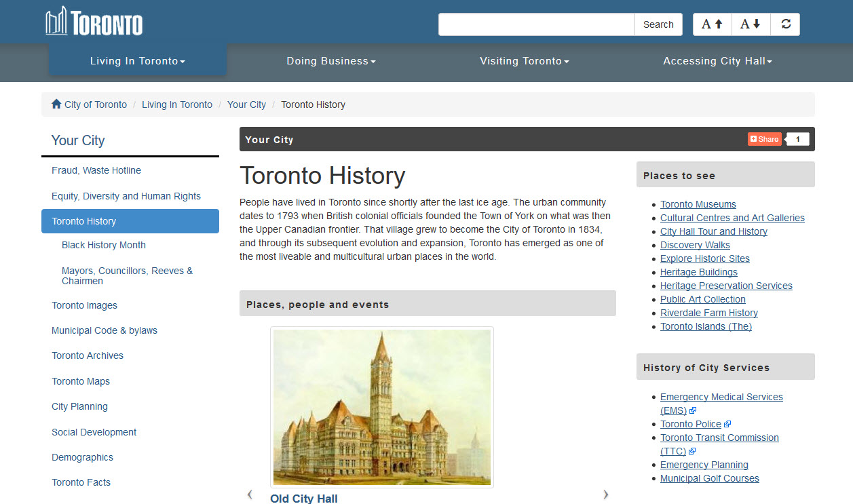Visit Cultural Centres and Art Galleries
Image resolution: width=853 pixels, height=504 pixels.
[x=732, y=218]
